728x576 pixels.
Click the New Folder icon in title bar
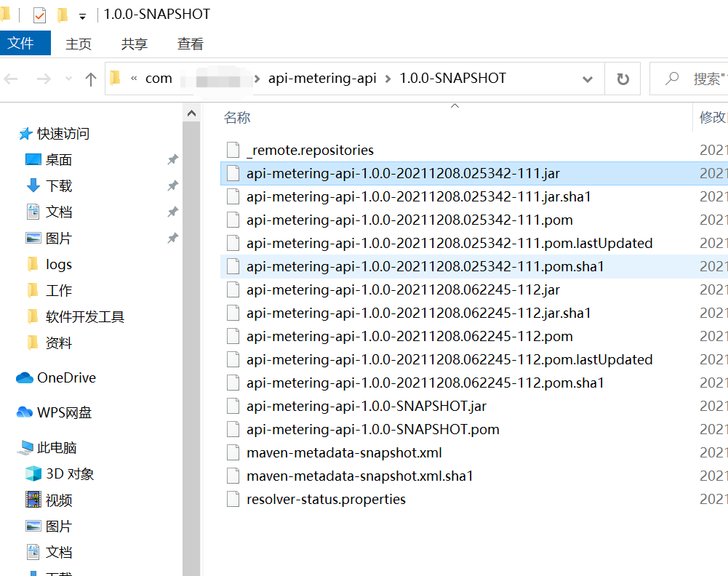(63, 15)
